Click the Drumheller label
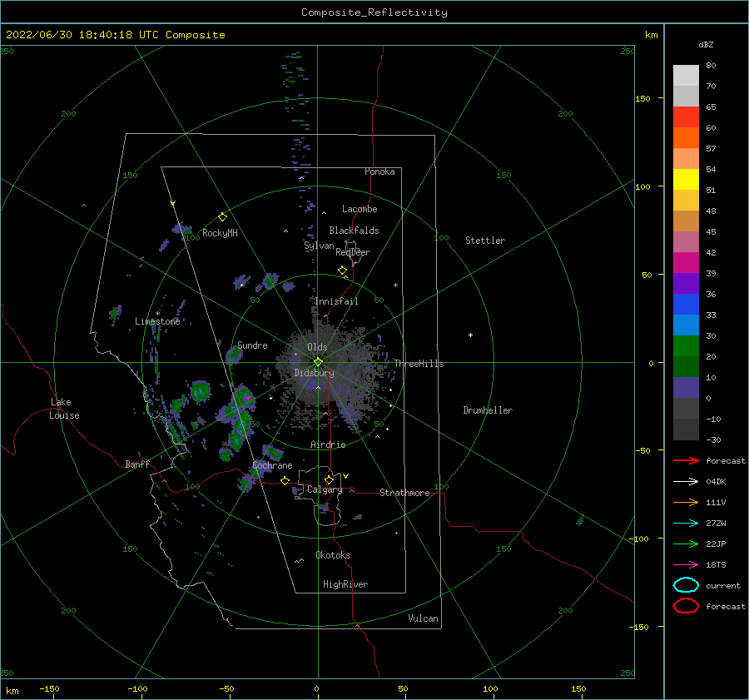Screen dimensions: 749x700 [x=488, y=410]
